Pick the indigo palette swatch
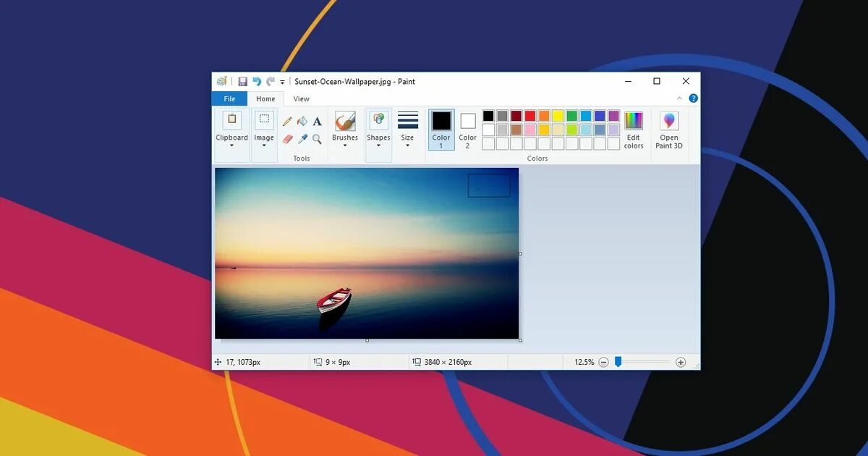Screen dimensions: 868x456 (600, 116)
